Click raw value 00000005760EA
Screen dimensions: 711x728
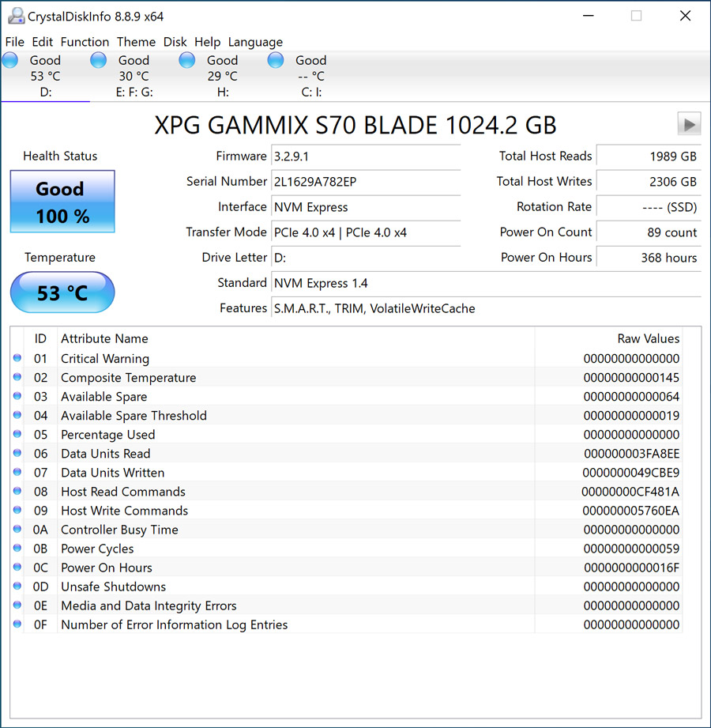pyautogui.click(x=630, y=511)
